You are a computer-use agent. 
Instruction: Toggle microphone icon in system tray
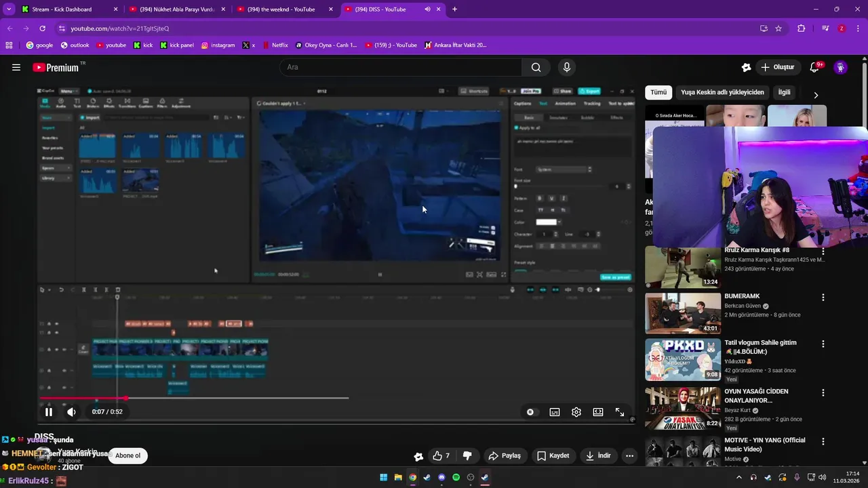pyautogui.click(x=797, y=477)
